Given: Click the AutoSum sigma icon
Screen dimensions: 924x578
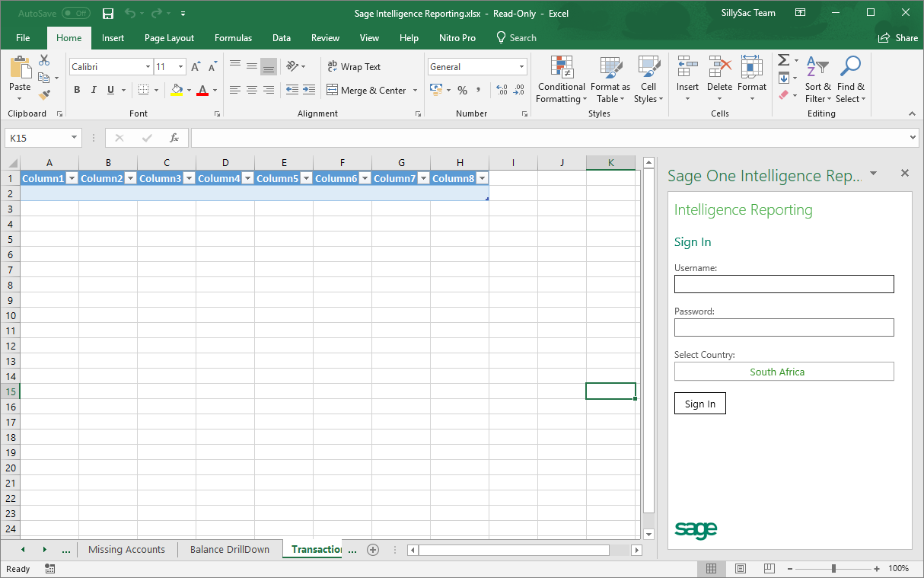Looking at the screenshot, I should pos(783,60).
